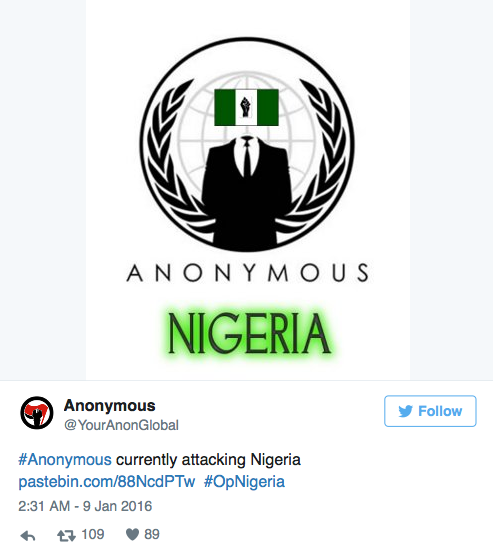Click the Nigerian flag with fist emblem
Viewport: 493px width, 557px height.
[x=246, y=107]
